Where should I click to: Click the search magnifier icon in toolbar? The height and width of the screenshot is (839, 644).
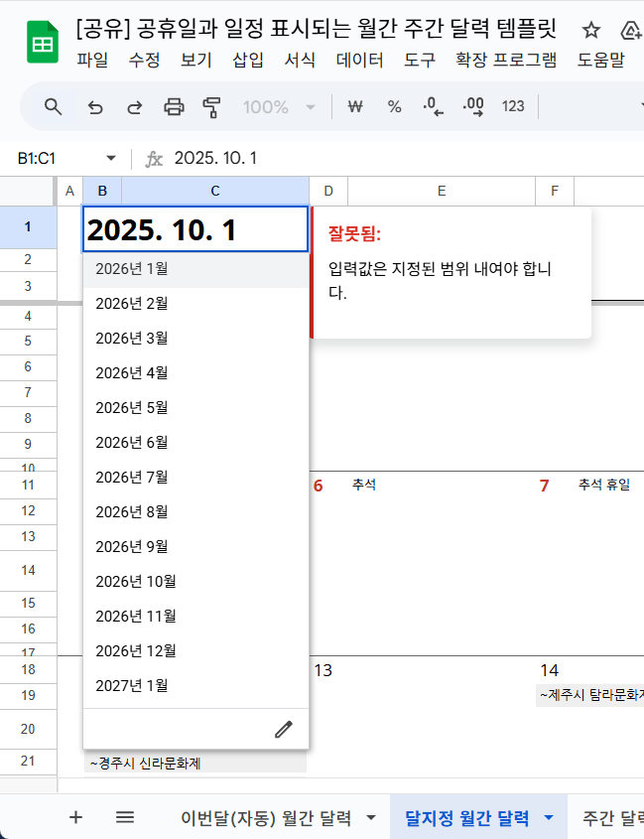54,106
